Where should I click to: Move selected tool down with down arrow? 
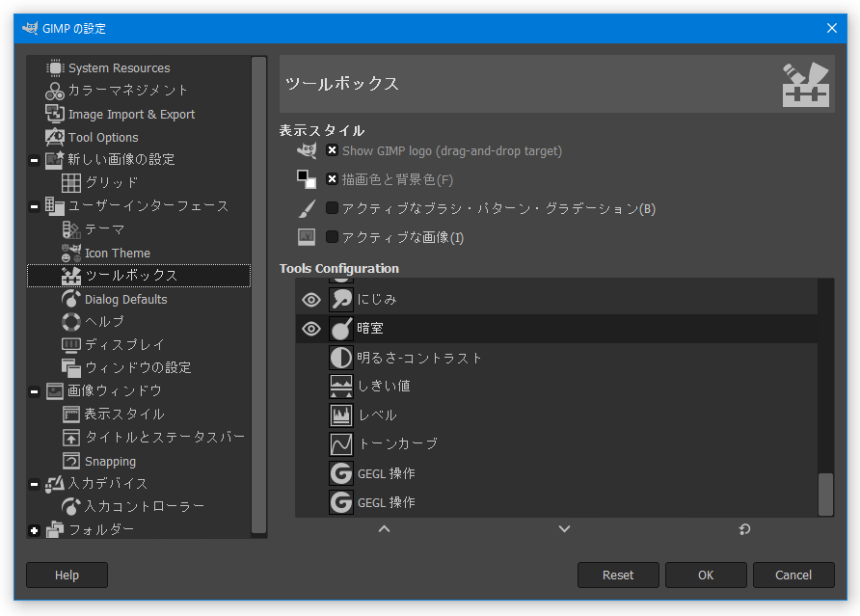[x=564, y=529]
